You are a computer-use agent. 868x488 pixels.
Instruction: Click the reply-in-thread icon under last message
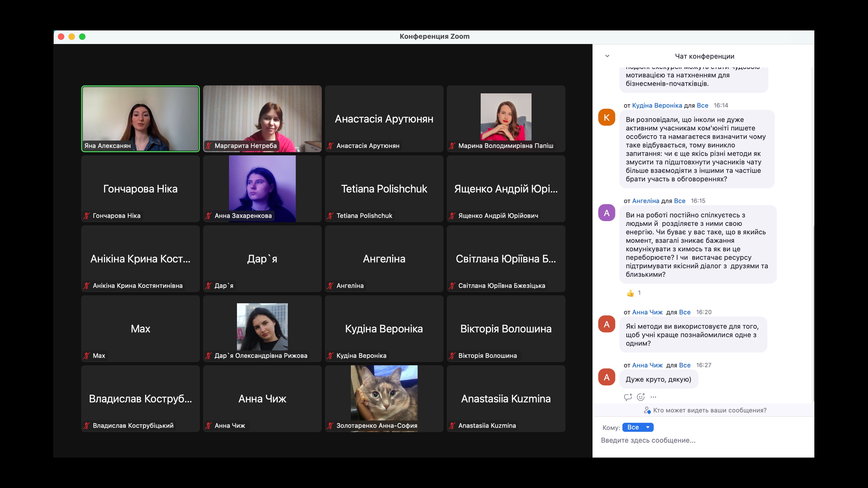click(x=627, y=397)
